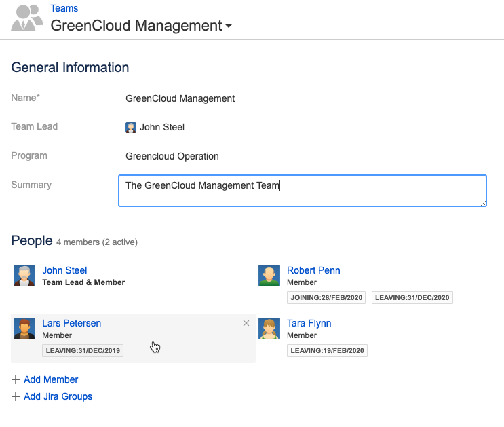This screenshot has height=427, width=504.
Task: Expand the GreenCloud Management team dropdown
Action: 228,27
